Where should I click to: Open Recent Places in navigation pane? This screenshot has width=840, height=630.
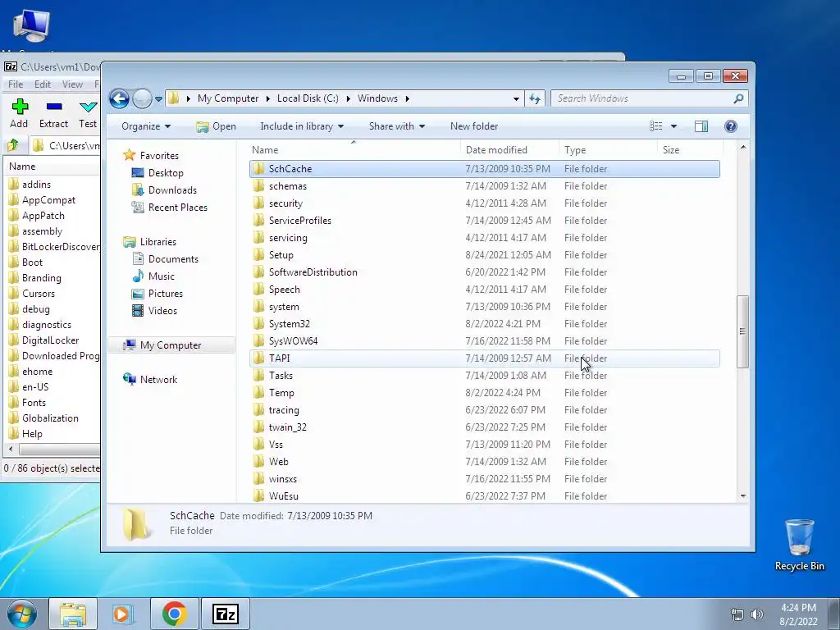pos(170,208)
